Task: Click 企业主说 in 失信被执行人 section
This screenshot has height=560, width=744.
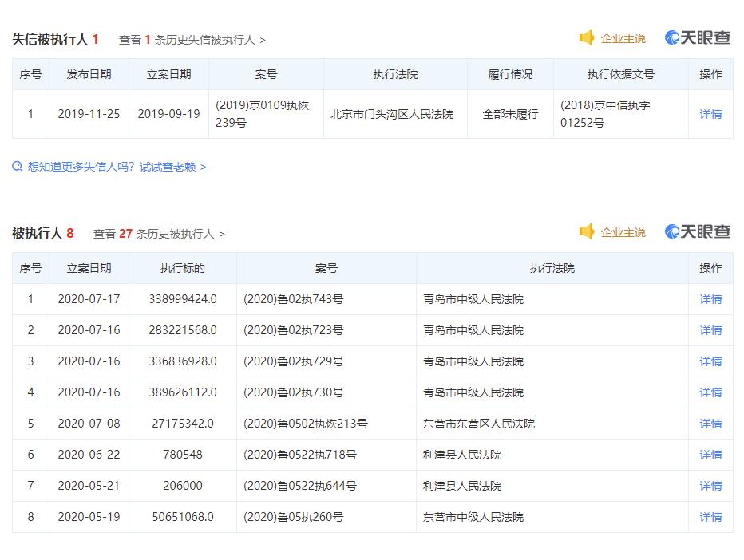Action: click(623, 38)
